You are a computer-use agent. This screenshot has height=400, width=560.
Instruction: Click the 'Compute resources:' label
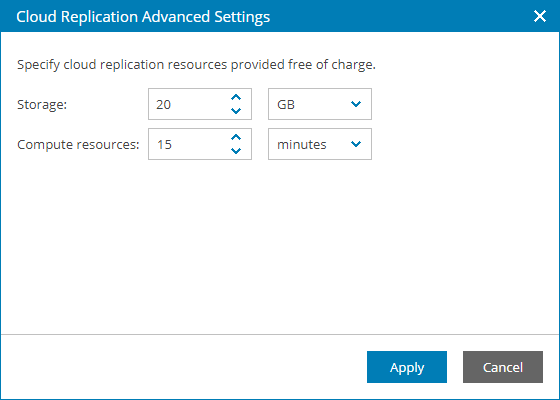pyautogui.click(x=78, y=145)
